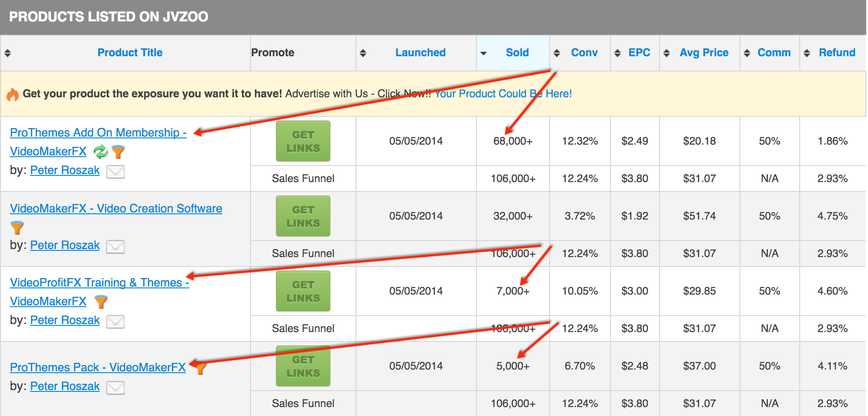The image size is (868, 416).
Task: Click the descending sort arrow next to Sold
Action: point(484,54)
